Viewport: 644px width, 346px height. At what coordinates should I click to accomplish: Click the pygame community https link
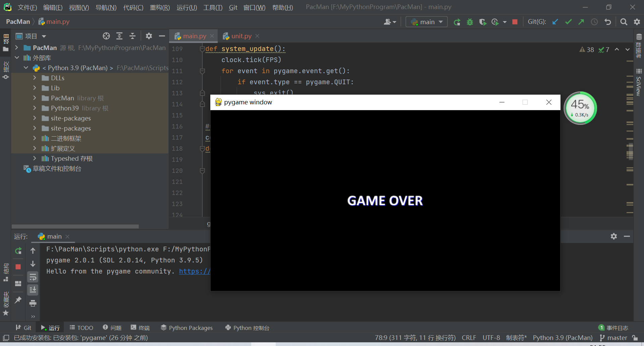[x=195, y=271]
